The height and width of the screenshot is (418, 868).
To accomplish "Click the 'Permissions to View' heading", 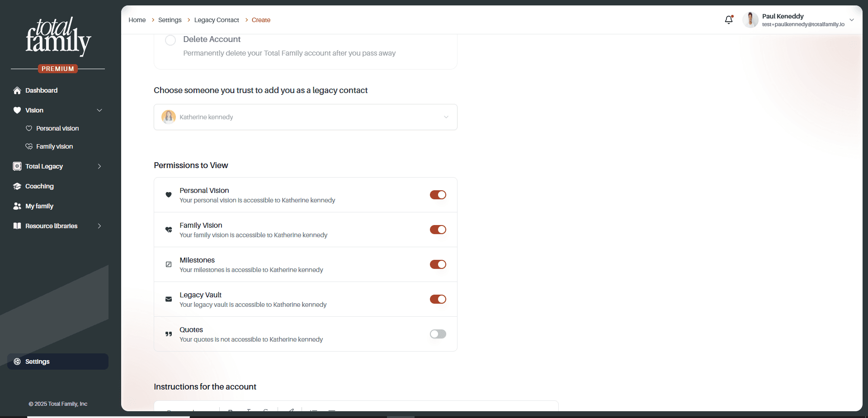I will click(x=191, y=165).
